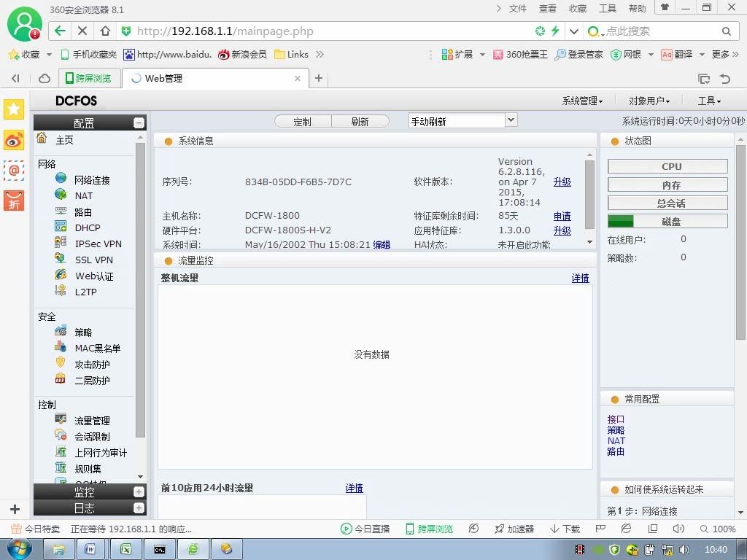
Task: Click the 刷新 refresh button
Action: [360, 122]
